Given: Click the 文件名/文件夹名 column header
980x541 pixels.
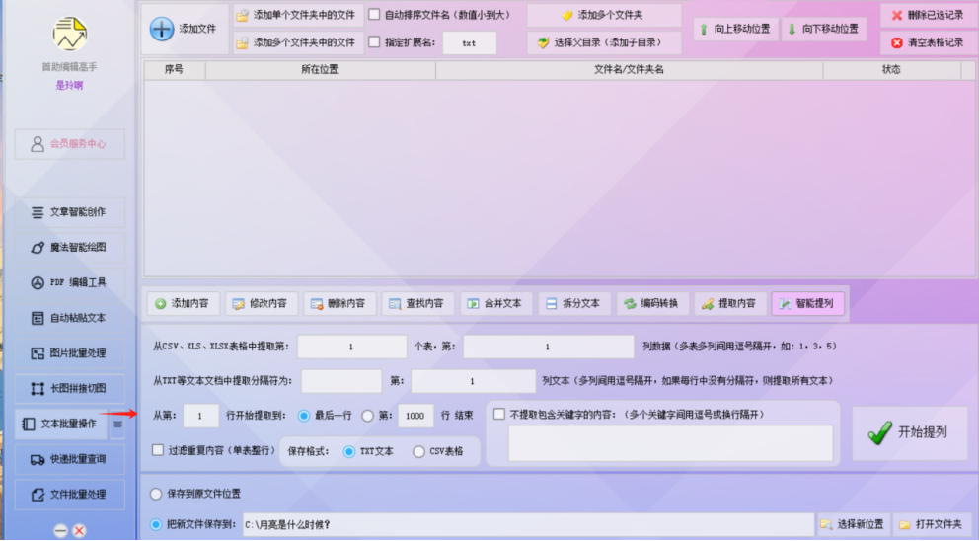Looking at the screenshot, I should click(x=629, y=69).
